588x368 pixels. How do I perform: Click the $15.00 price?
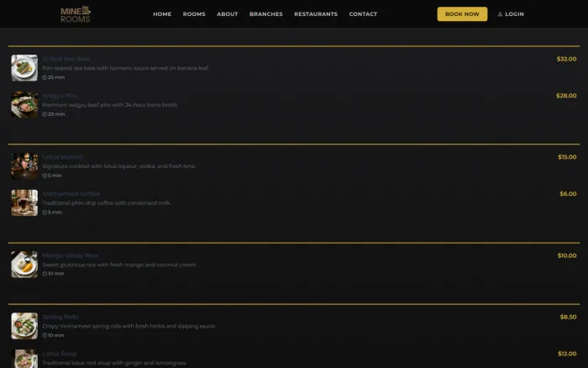(567, 157)
